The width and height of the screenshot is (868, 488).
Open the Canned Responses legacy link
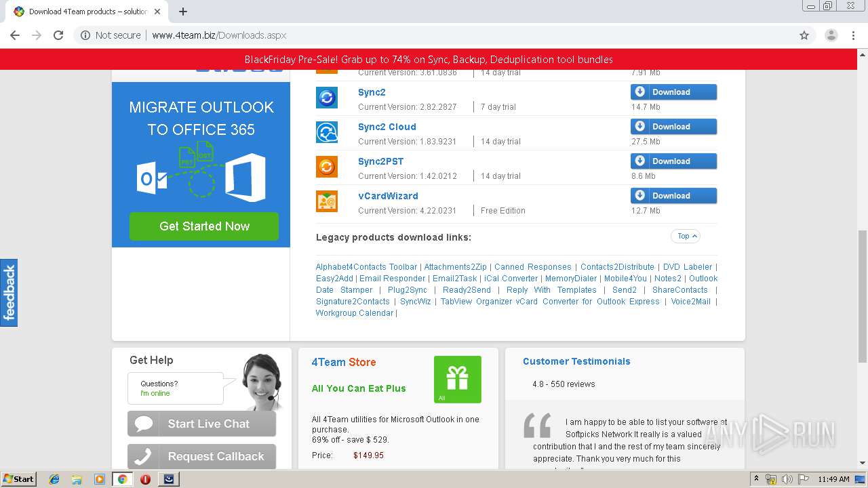point(532,267)
